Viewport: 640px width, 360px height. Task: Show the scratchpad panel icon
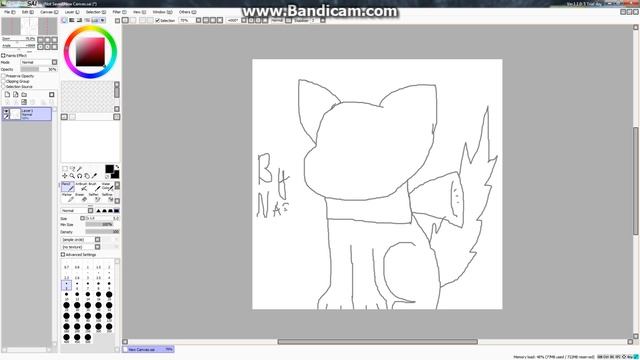point(103,20)
